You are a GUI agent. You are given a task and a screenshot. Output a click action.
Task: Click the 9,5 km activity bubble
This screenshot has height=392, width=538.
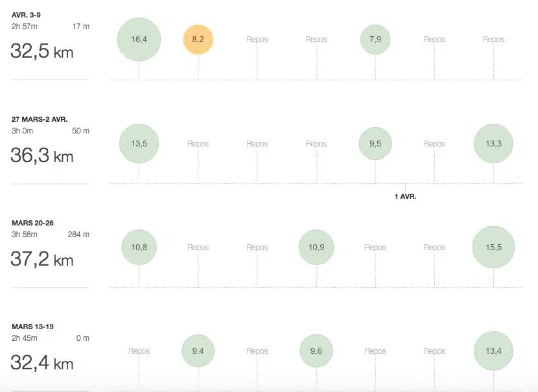(x=375, y=144)
